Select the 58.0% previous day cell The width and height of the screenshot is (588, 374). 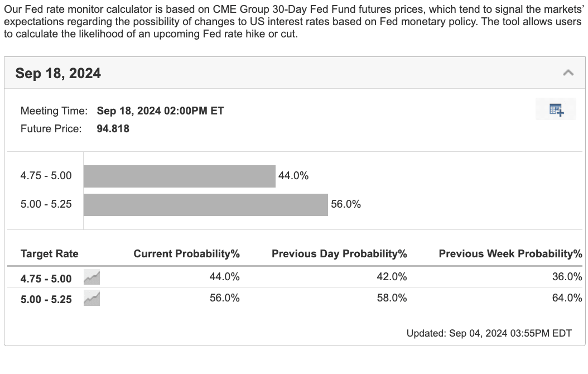click(392, 298)
